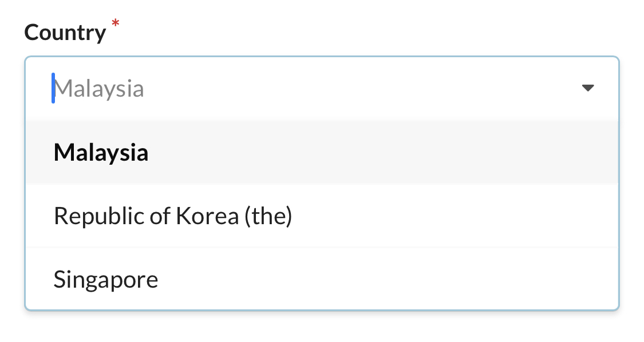Click the last option in the menu
This screenshot has height=342, width=644.
[x=105, y=279]
